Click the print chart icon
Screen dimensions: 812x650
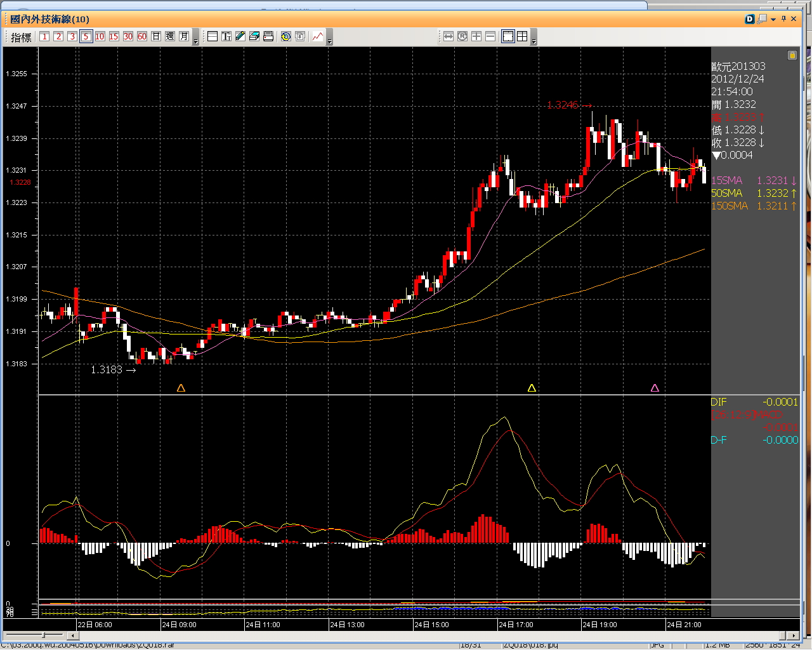click(x=268, y=37)
